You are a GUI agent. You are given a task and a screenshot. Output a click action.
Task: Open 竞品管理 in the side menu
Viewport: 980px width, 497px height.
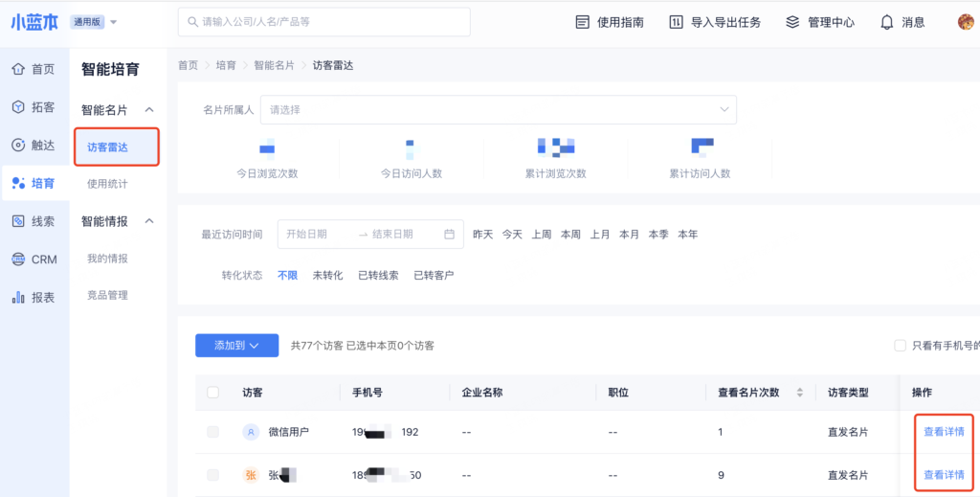coord(107,295)
